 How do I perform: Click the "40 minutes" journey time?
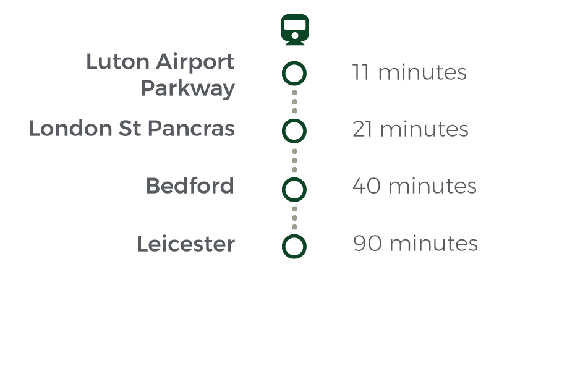click(x=414, y=186)
